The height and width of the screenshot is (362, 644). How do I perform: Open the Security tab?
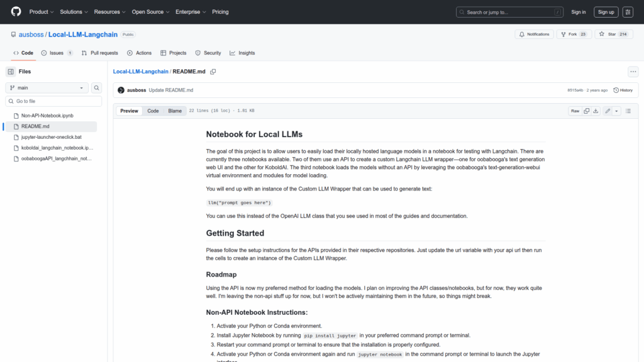(x=208, y=53)
